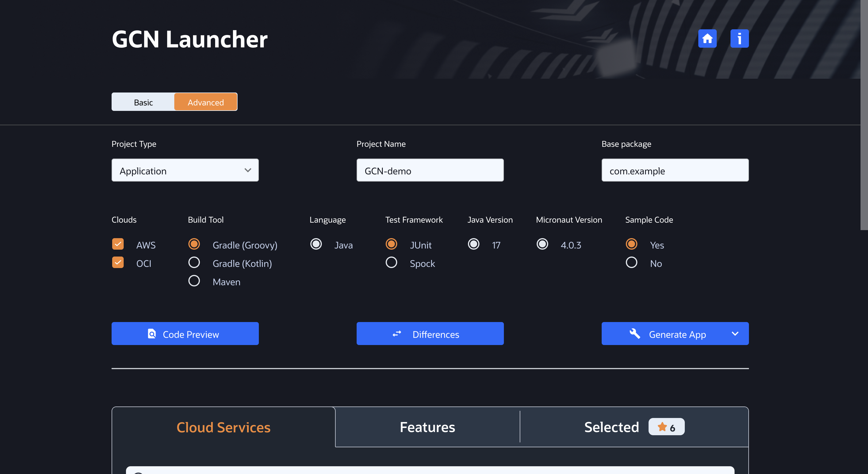Screen dimensions: 868x474
Task: Click the star icon on the Selected tab badge
Action: point(662,426)
